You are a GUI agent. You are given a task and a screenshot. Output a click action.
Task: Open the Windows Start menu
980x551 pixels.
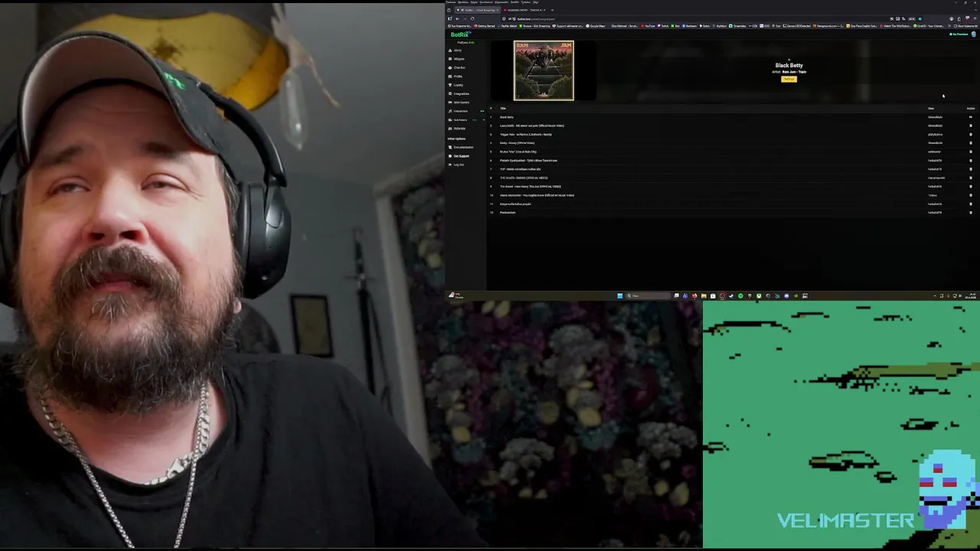[620, 295]
